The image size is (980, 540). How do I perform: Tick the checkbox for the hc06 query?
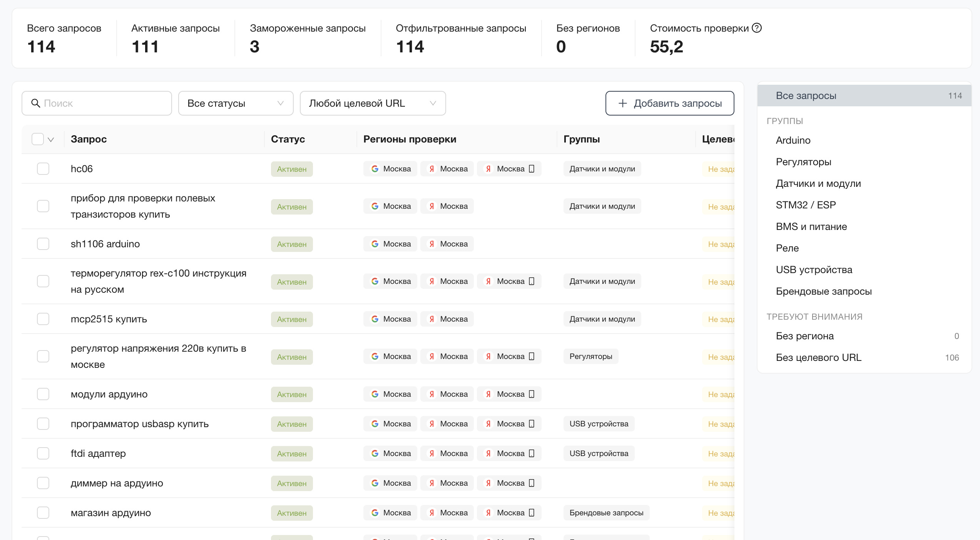coord(43,169)
